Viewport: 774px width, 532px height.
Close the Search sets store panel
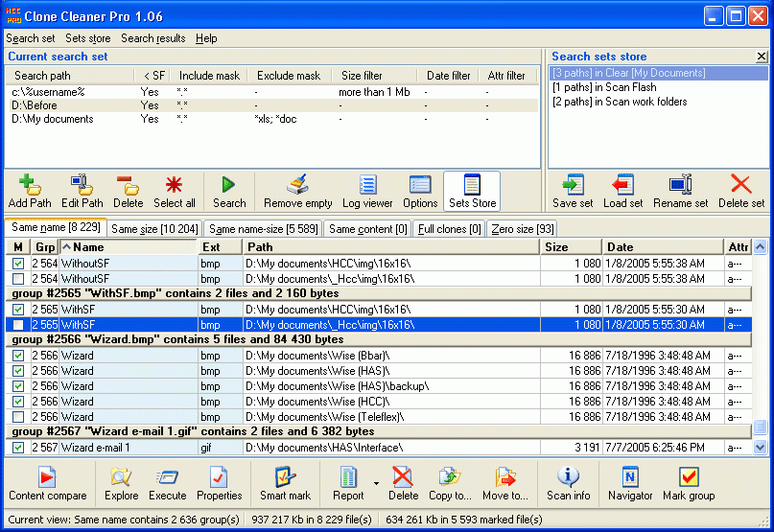coord(762,57)
